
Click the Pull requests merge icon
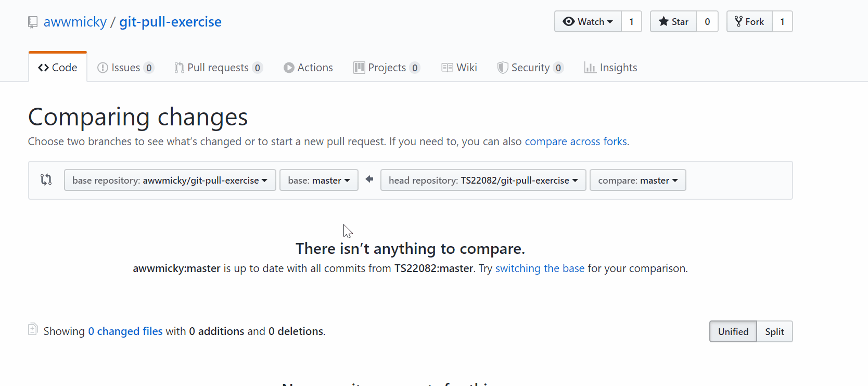click(179, 68)
